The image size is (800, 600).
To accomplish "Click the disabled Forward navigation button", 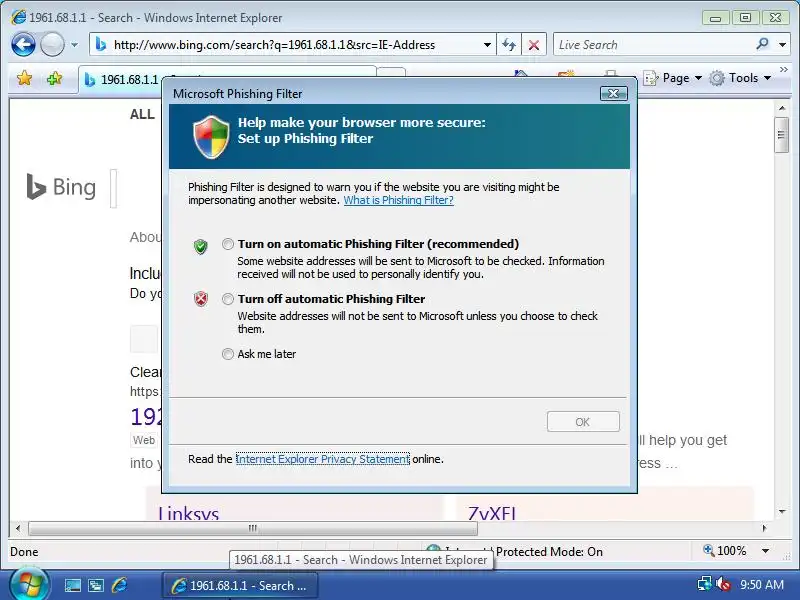I will pos(53,44).
